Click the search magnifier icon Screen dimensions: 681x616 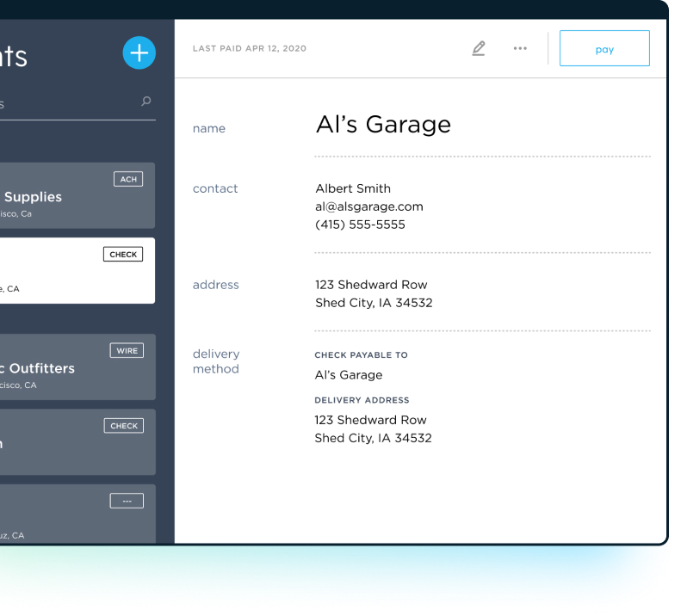pos(146,102)
